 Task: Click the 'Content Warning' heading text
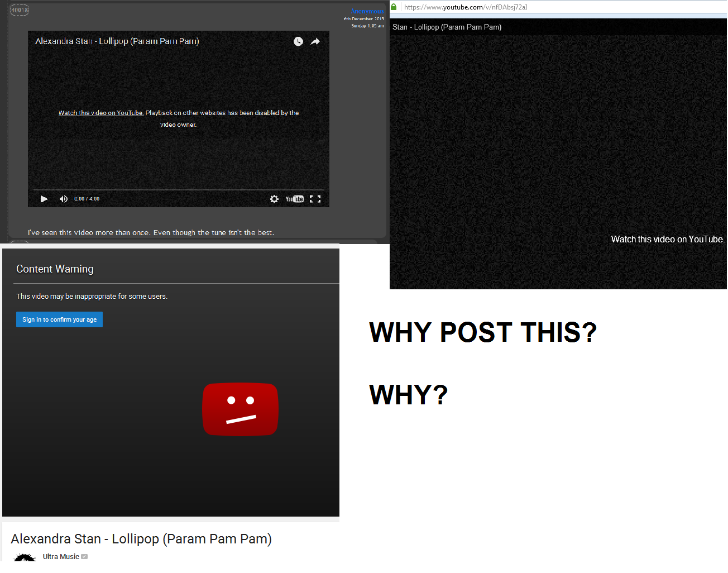click(x=55, y=269)
